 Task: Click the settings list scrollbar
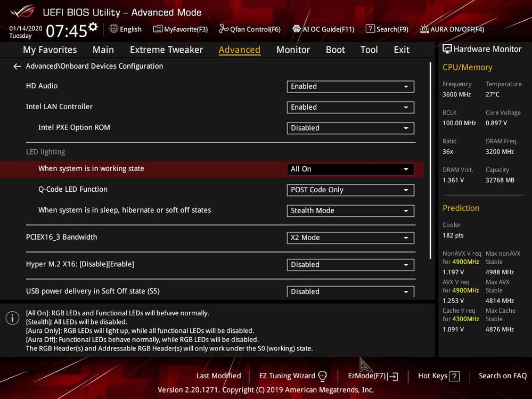coord(430,160)
